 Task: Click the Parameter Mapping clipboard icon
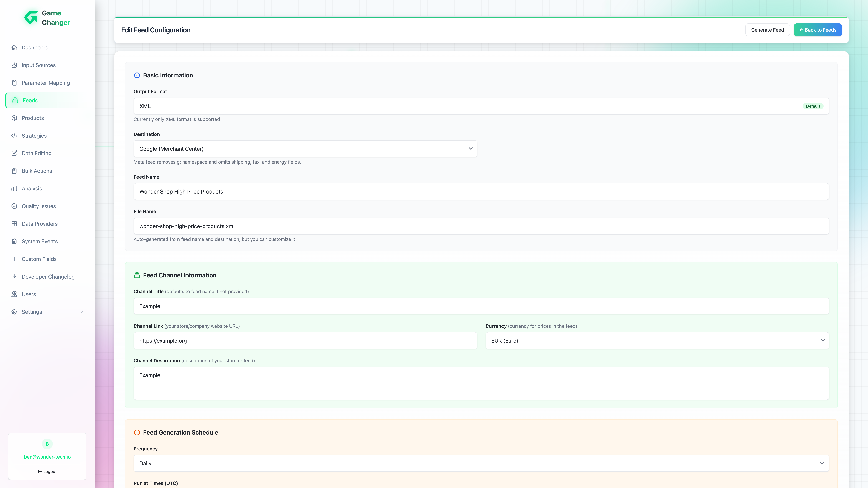click(x=14, y=83)
